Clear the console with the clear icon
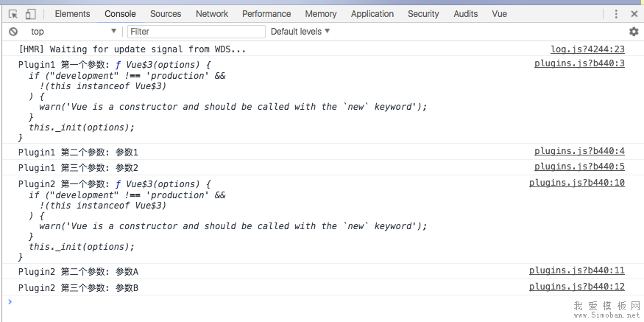This screenshot has height=322, width=644. [13, 32]
